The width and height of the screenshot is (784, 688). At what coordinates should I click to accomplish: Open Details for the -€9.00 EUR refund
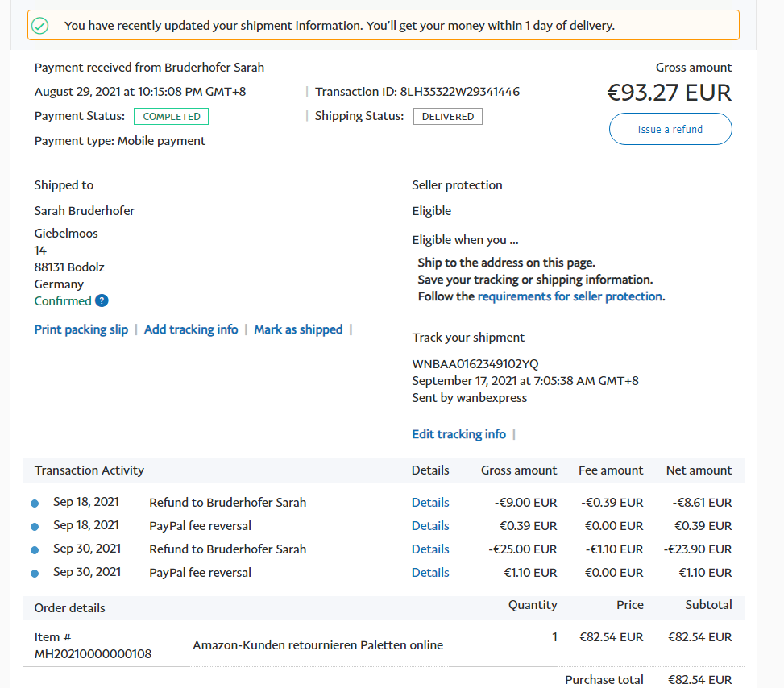click(430, 503)
